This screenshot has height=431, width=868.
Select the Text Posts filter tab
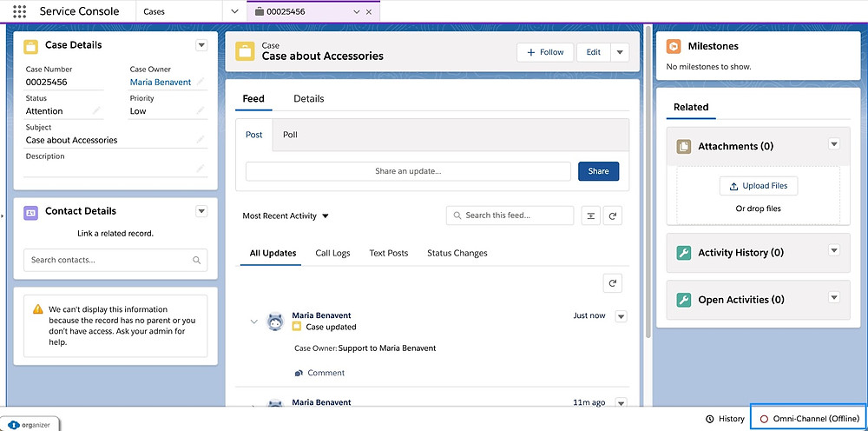tap(389, 253)
